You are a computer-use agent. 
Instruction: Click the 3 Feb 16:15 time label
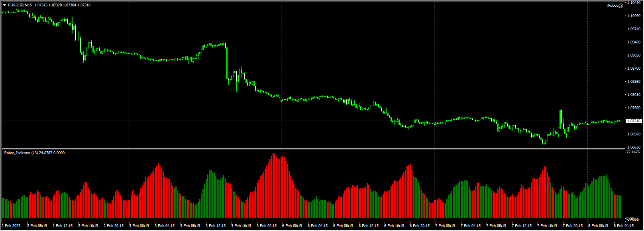pyautogui.click(x=241, y=226)
